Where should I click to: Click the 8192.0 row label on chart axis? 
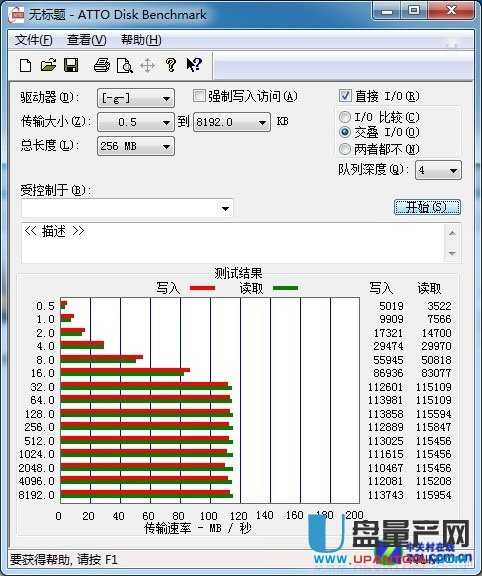click(36, 495)
